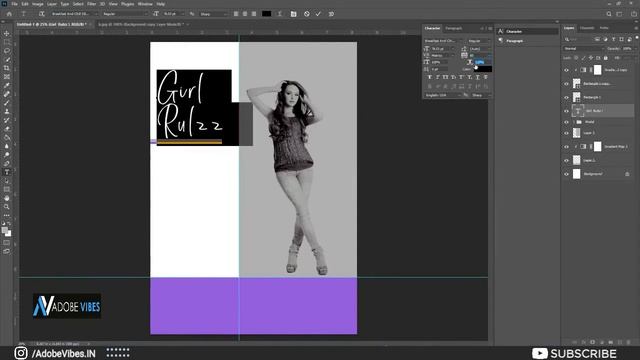
Task: Open the search icon at top right
Action: 609,14
